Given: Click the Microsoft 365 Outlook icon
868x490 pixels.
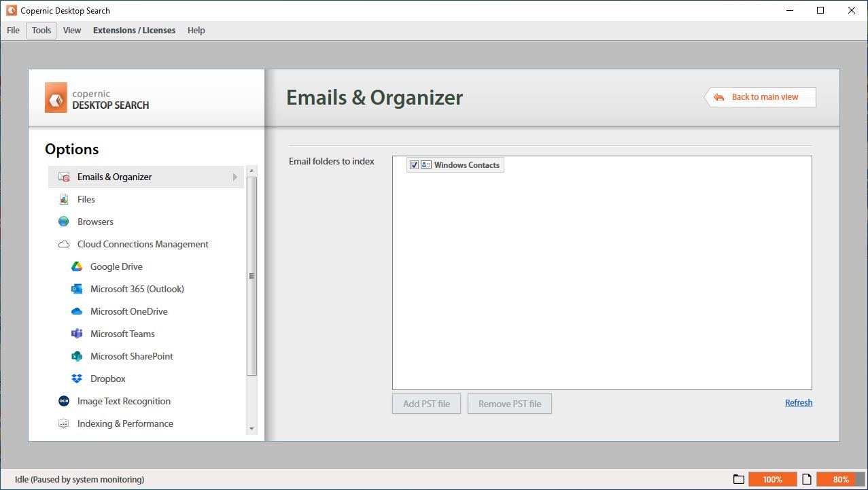Looking at the screenshot, I should tap(77, 289).
